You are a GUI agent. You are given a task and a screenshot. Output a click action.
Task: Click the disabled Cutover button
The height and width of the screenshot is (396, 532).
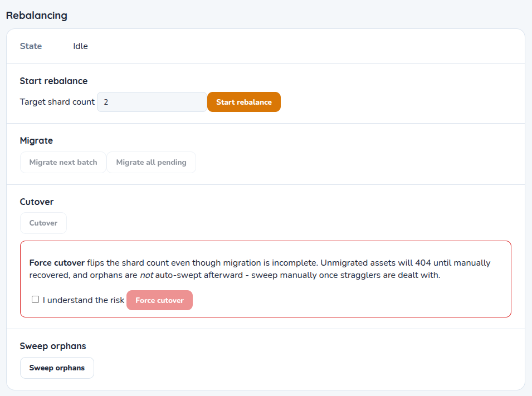click(43, 223)
